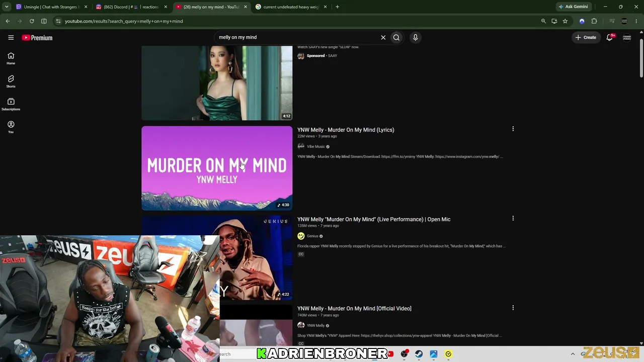Image resolution: width=644 pixels, height=362 pixels.
Task: Show hidden system tray icons
Action: pos(573,354)
